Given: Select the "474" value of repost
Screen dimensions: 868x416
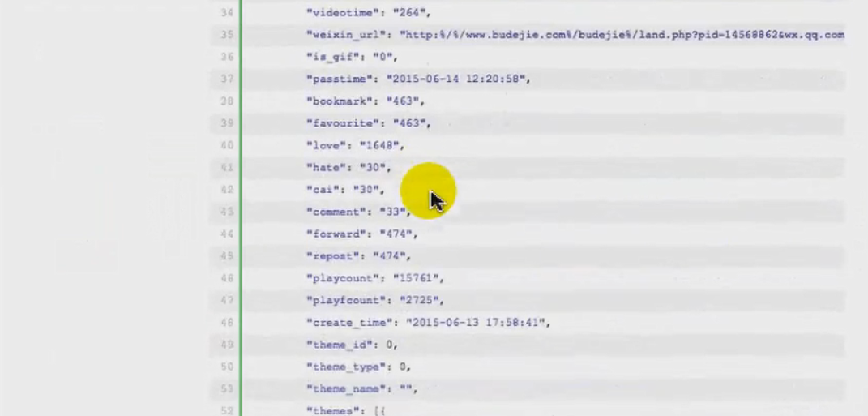Looking at the screenshot, I should pos(389,256).
